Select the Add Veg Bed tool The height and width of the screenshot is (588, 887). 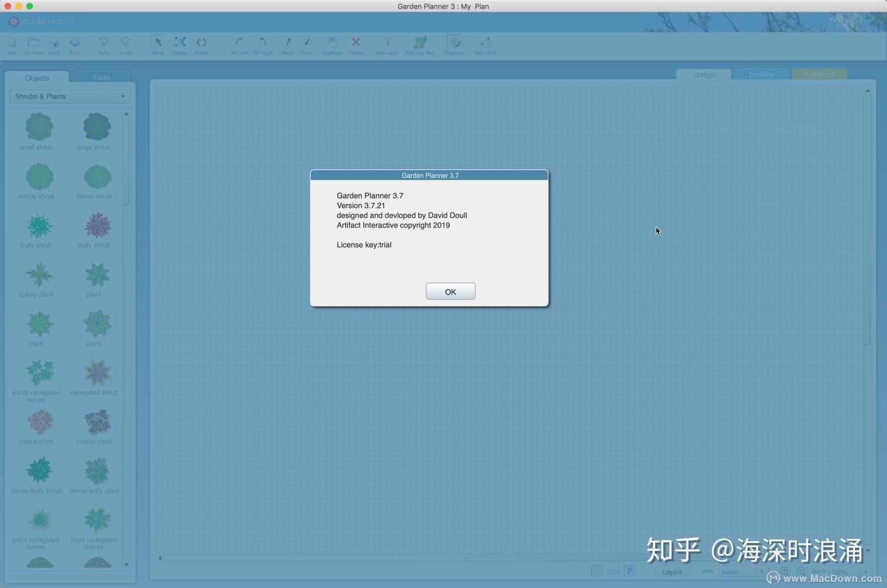tap(418, 44)
